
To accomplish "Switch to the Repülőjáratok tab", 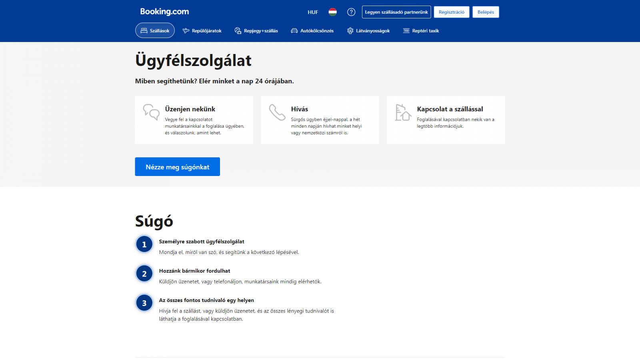I will click(x=202, y=30).
